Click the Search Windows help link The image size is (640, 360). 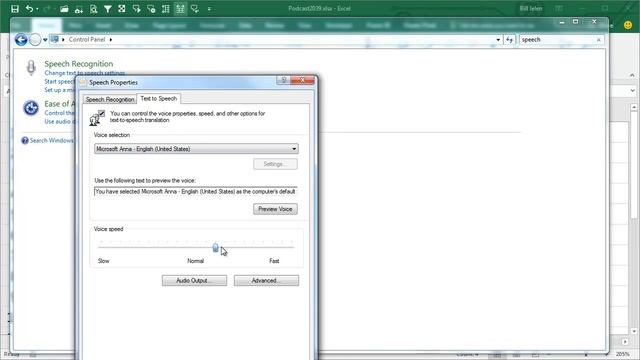tap(51, 140)
